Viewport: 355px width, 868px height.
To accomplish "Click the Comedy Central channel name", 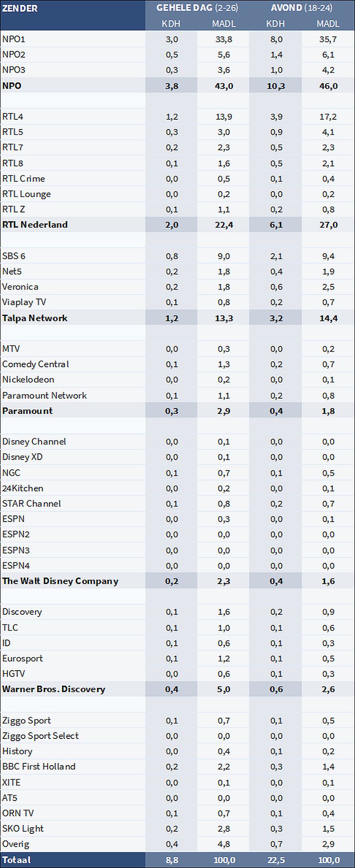I will tap(35, 364).
